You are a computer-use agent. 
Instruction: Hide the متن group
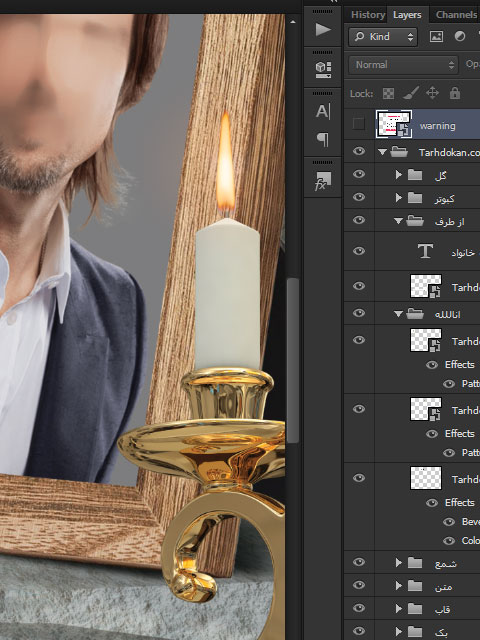coord(359,585)
